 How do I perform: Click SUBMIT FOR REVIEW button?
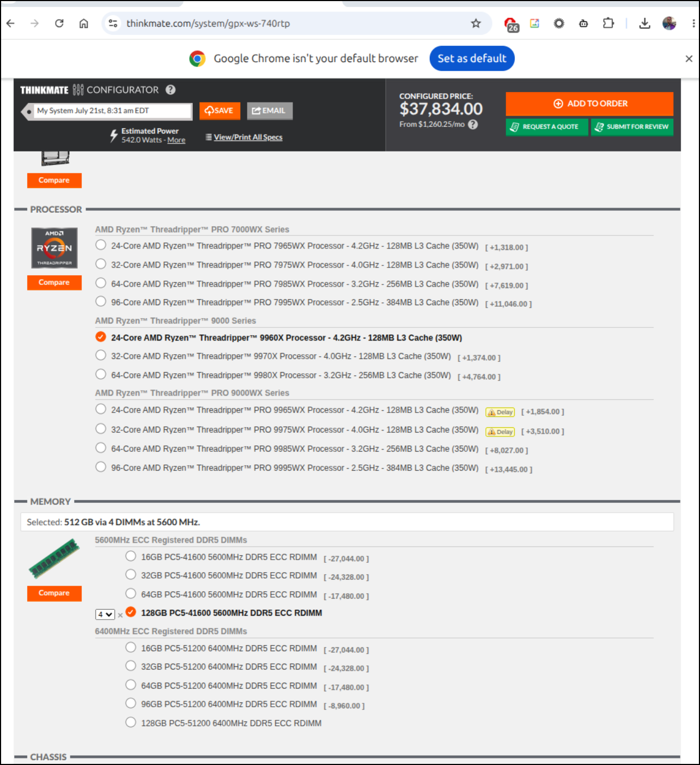click(632, 127)
